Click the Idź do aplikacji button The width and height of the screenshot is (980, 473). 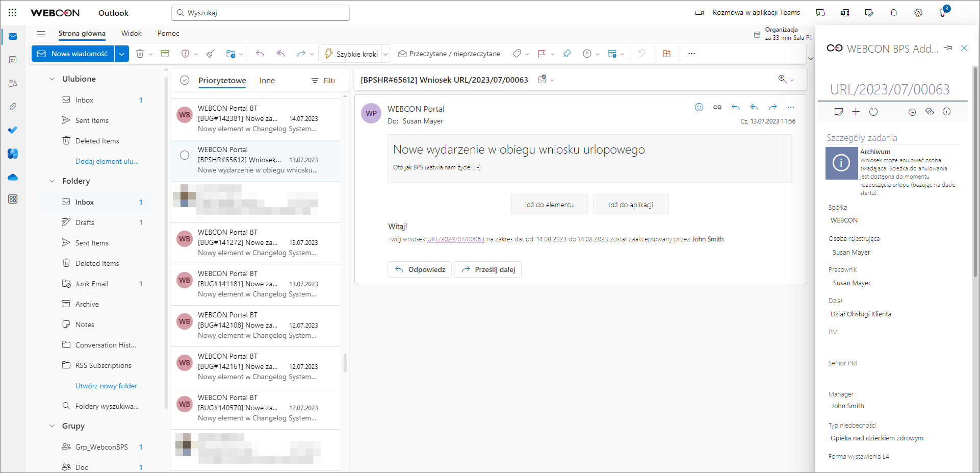(631, 205)
